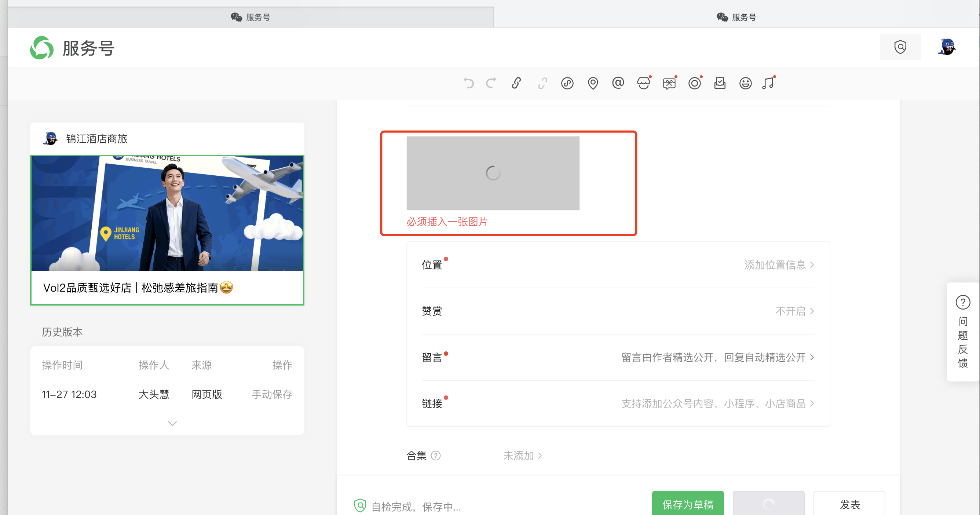Click the gift card icon
The width and height of the screenshot is (980, 515).
point(669,83)
